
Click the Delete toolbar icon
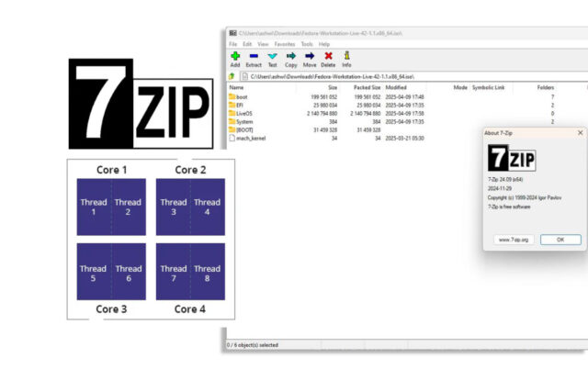328,56
